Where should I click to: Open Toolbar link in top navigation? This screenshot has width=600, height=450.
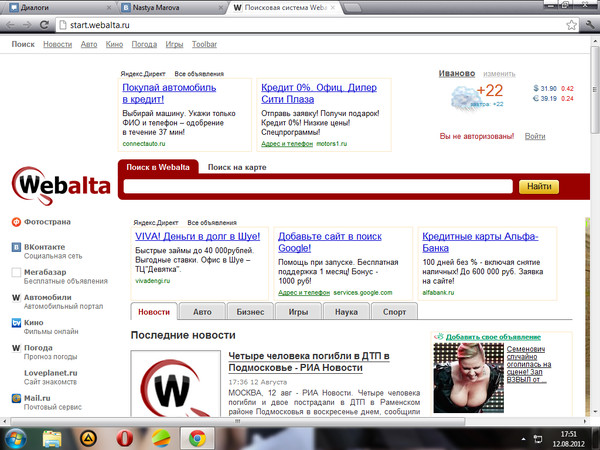204,44
